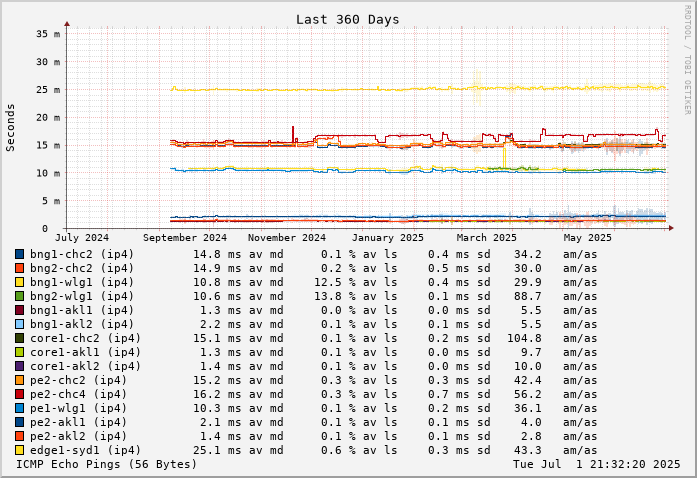Select the 'core1-akl2 (ip4)' legend label
This screenshot has height=478, width=697.
pos(85,366)
